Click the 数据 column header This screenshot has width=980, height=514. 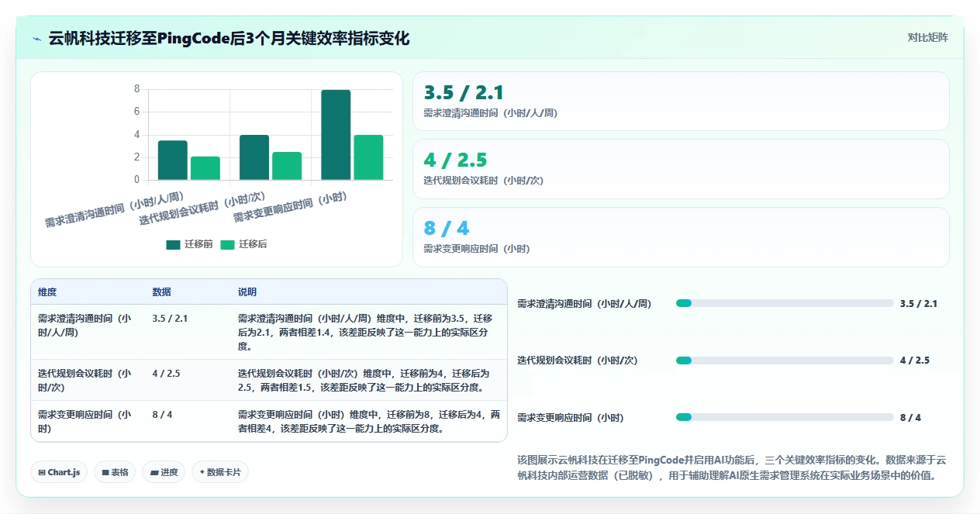click(162, 292)
